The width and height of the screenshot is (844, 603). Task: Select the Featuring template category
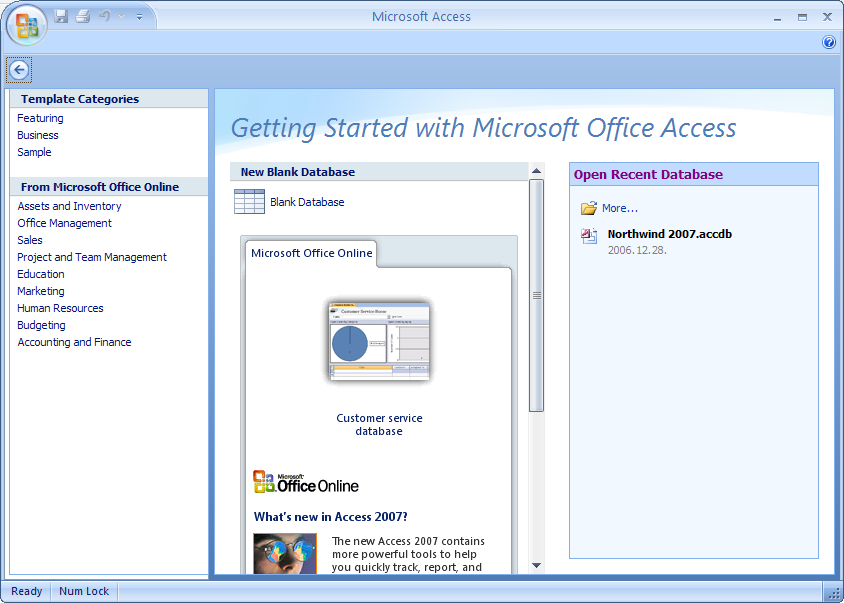(x=40, y=118)
